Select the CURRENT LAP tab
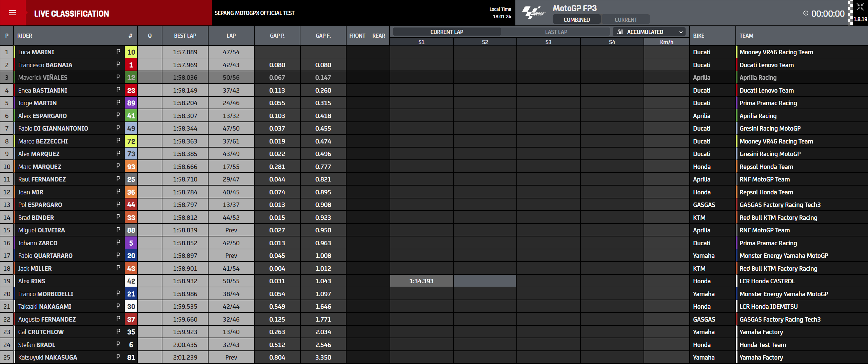This screenshot has width=868, height=364. pos(447,32)
